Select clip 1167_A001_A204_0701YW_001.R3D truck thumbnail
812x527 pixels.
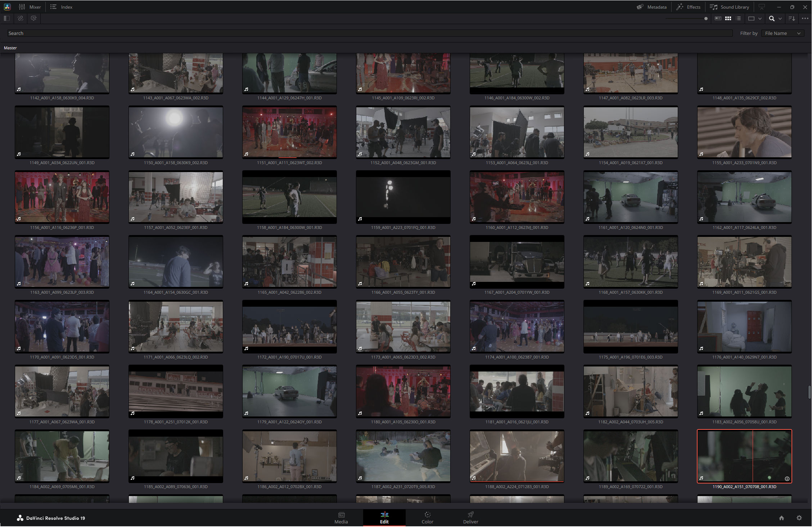517,262
